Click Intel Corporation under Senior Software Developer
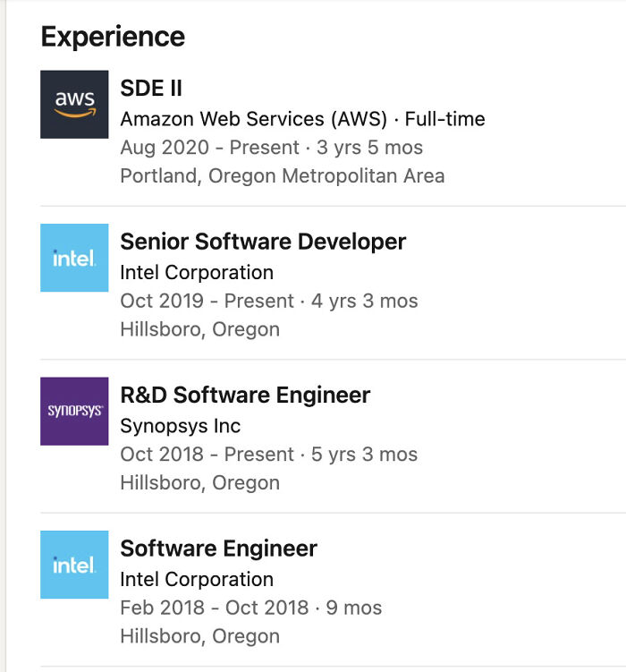This screenshot has height=672, width=626. [197, 272]
